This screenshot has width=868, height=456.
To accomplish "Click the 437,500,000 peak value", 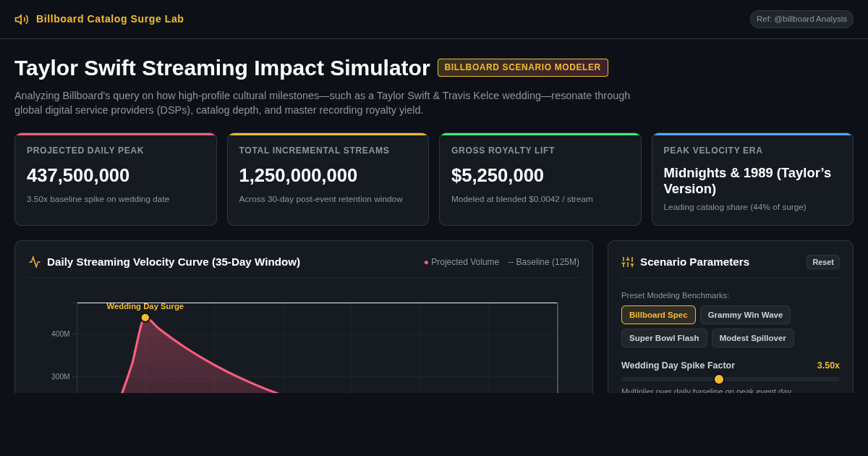I will point(78,175).
